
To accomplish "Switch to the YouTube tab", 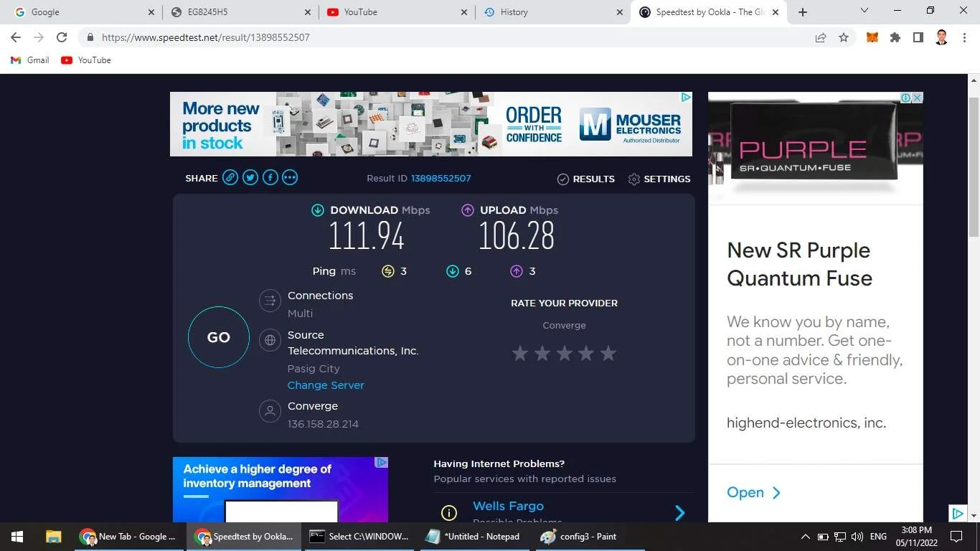I will point(397,12).
